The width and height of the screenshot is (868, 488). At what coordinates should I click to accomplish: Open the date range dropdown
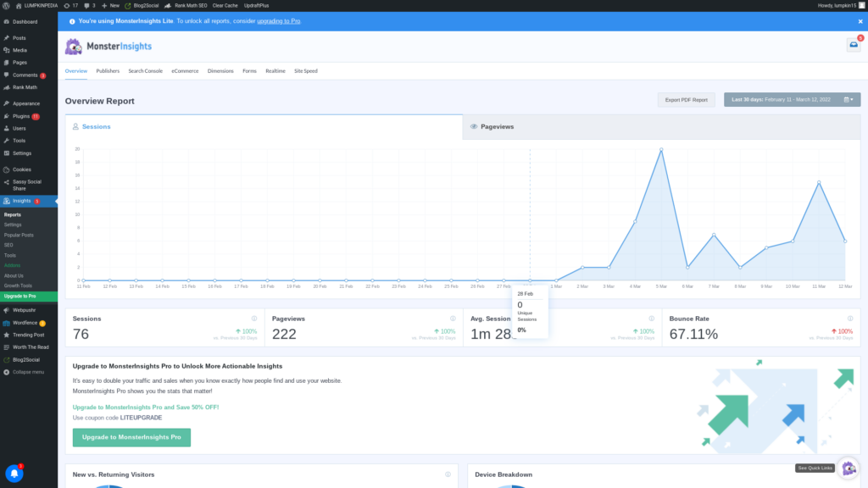click(x=793, y=100)
